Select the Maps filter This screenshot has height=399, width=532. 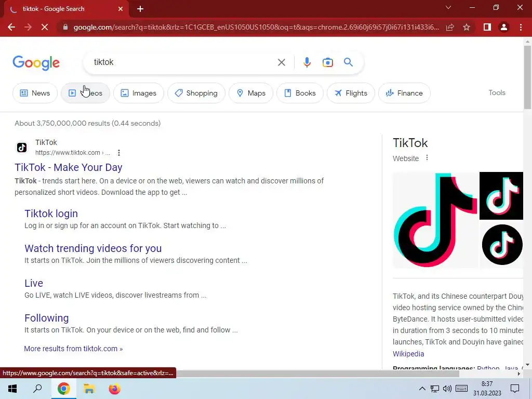click(x=251, y=93)
